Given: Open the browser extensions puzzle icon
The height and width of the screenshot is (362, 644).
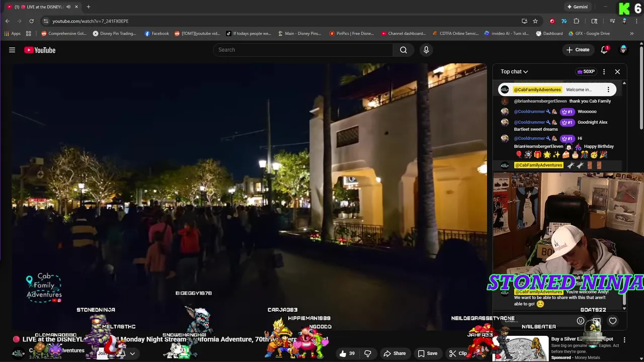Looking at the screenshot, I should click(577, 21).
